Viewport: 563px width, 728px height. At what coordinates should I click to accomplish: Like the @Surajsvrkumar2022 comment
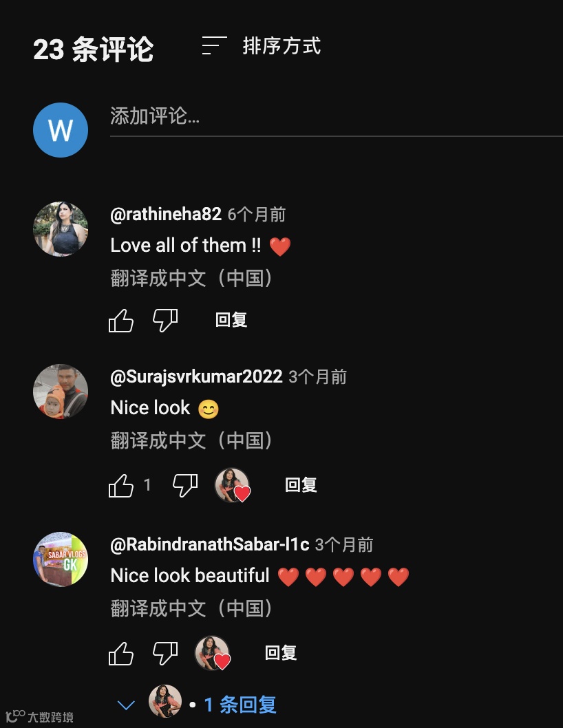(x=120, y=486)
